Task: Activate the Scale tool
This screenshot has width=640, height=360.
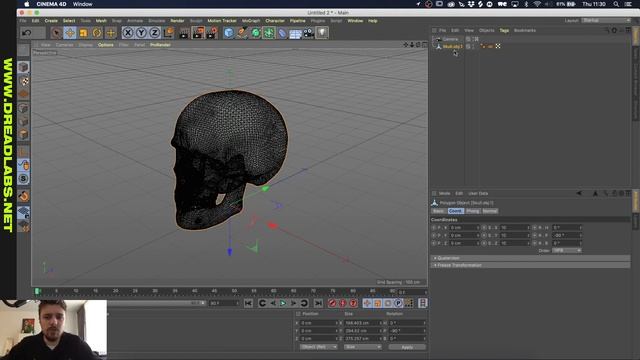Action: coord(83,33)
